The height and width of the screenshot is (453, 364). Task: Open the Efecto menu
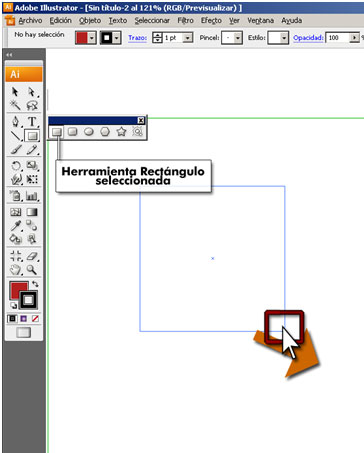click(211, 21)
